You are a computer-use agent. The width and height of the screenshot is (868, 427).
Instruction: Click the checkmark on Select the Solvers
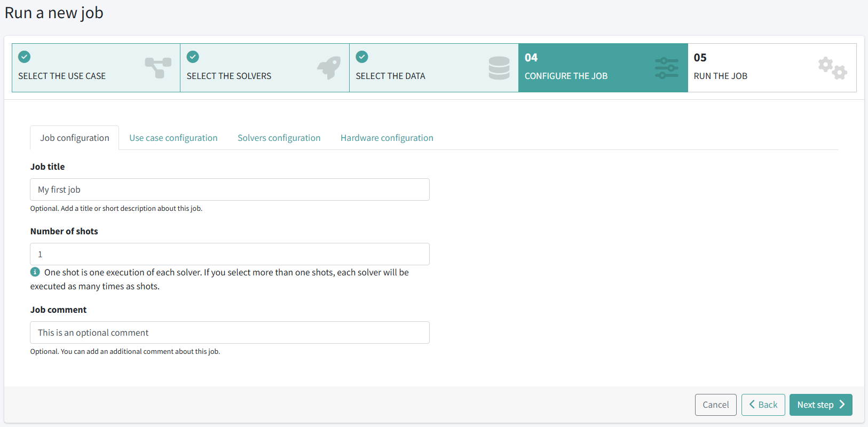point(193,57)
